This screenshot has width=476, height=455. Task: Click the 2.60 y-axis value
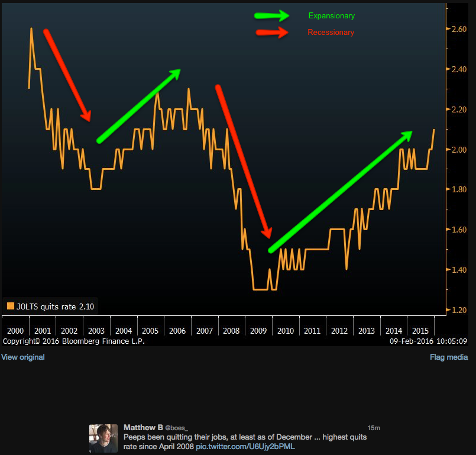459,29
